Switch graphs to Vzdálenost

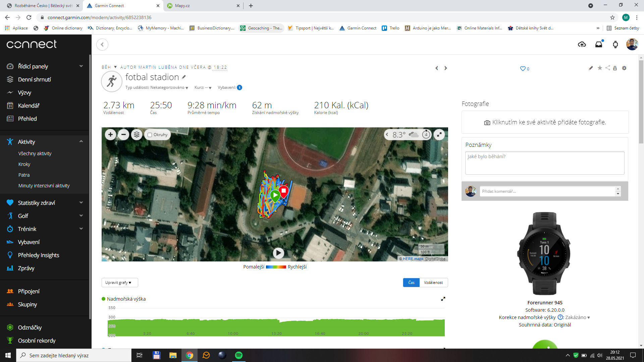[x=433, y=283]
